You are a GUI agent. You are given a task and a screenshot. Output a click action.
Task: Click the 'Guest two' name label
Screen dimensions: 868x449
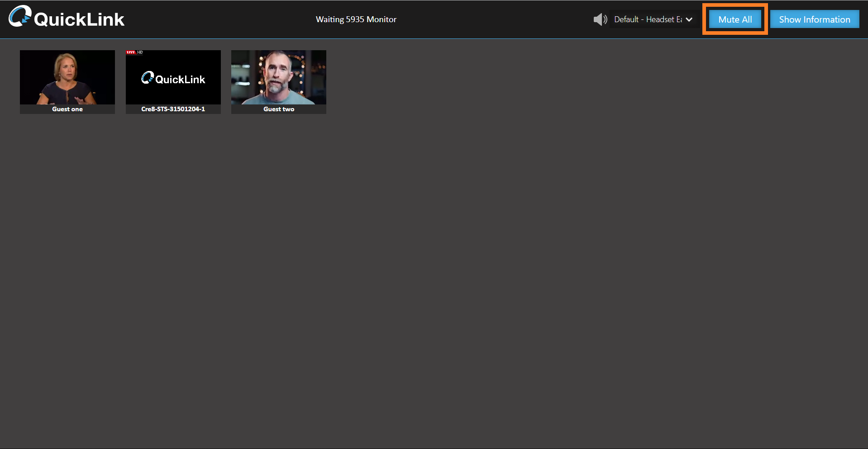(279, 109)
